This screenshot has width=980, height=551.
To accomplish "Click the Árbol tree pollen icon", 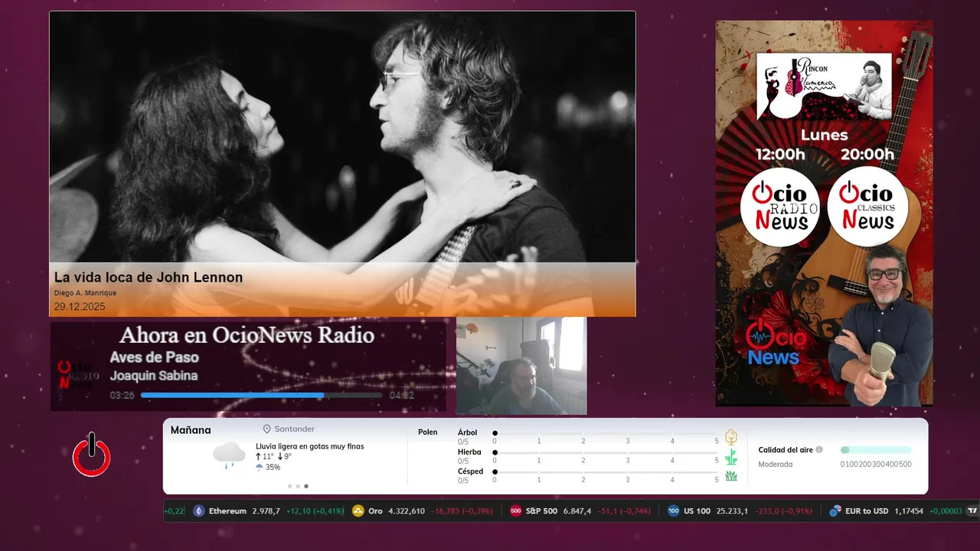I will 731,437.
